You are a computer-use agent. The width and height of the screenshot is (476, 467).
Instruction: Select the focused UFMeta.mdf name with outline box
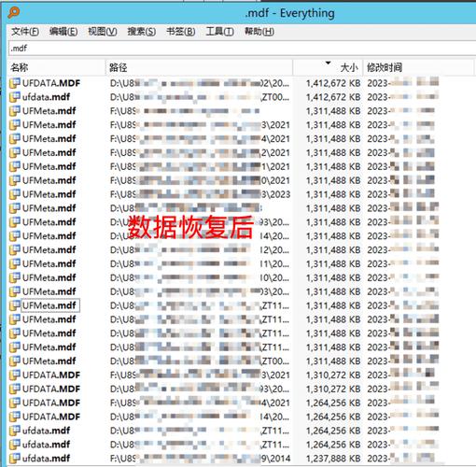[49, 305]
